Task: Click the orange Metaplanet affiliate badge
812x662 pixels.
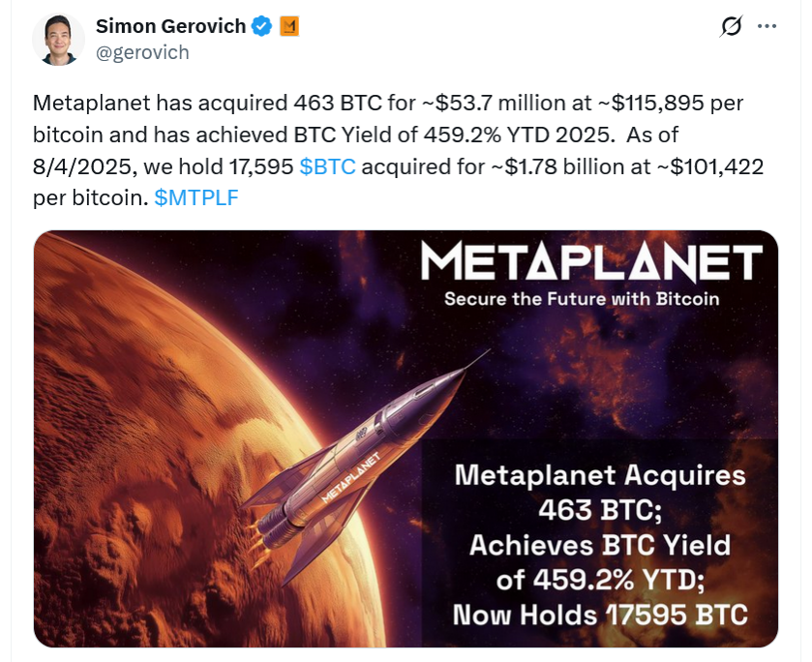Action: pyautogui.click(x=287, y=25)
